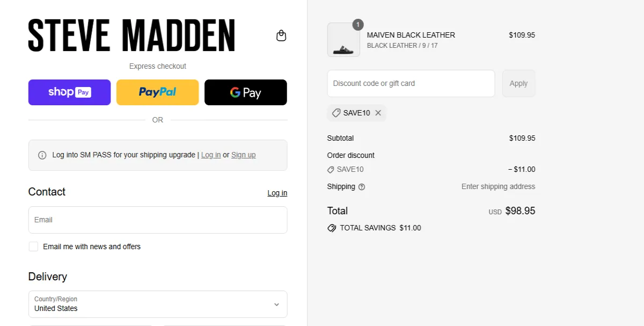Screen dimensions: 644x326
Task: Select the Shop Pay express checkout option
Action: coord(69,92)
